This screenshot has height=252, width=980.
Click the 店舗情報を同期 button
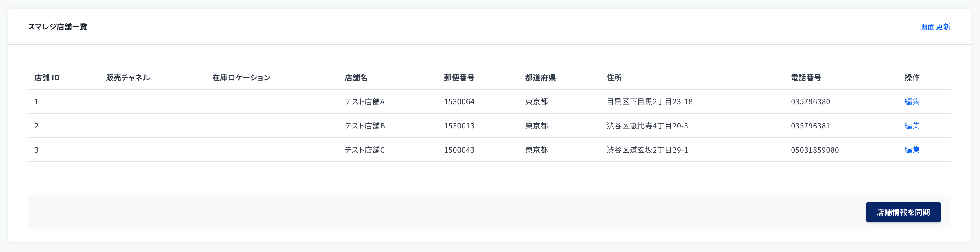coord(903,212)
